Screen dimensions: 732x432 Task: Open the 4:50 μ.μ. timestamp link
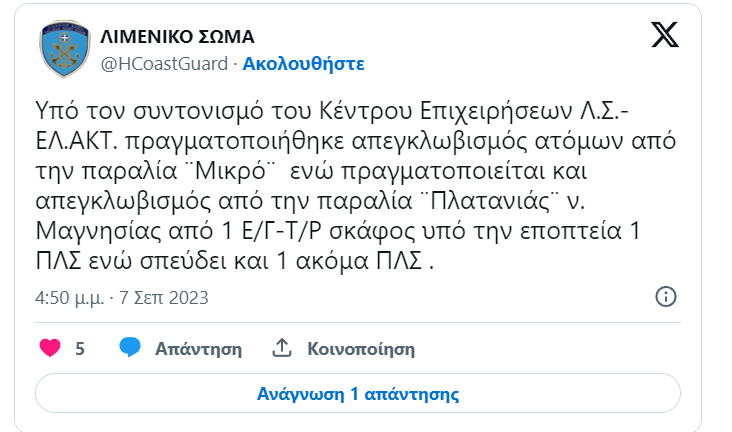[70, 297]
